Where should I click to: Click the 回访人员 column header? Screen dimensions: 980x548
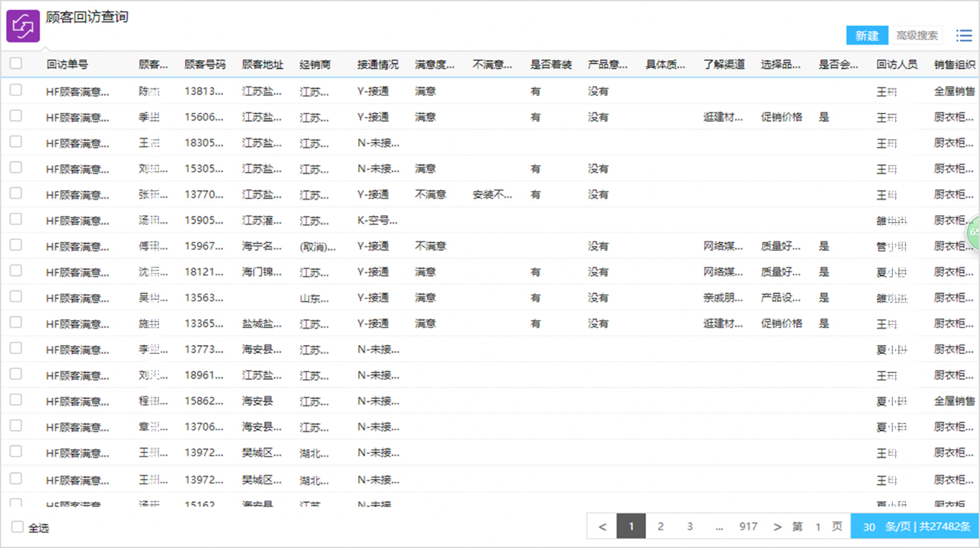tap(896, 64)
